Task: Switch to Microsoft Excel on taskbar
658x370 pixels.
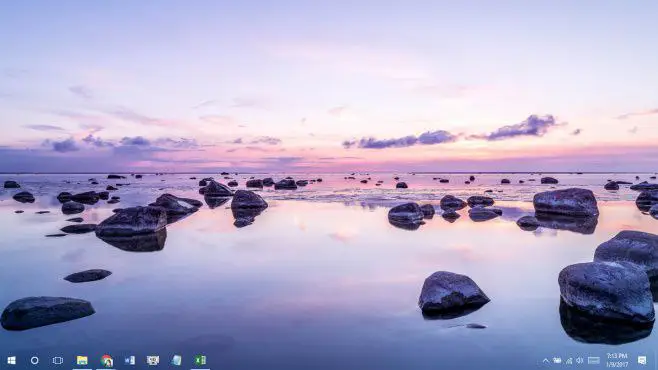Action: [x=200, y=360]
